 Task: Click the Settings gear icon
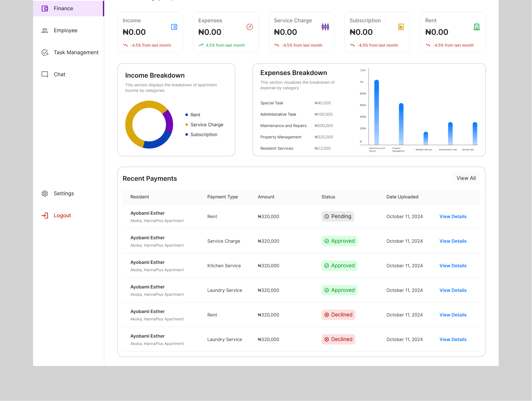(x=45, y=194)
